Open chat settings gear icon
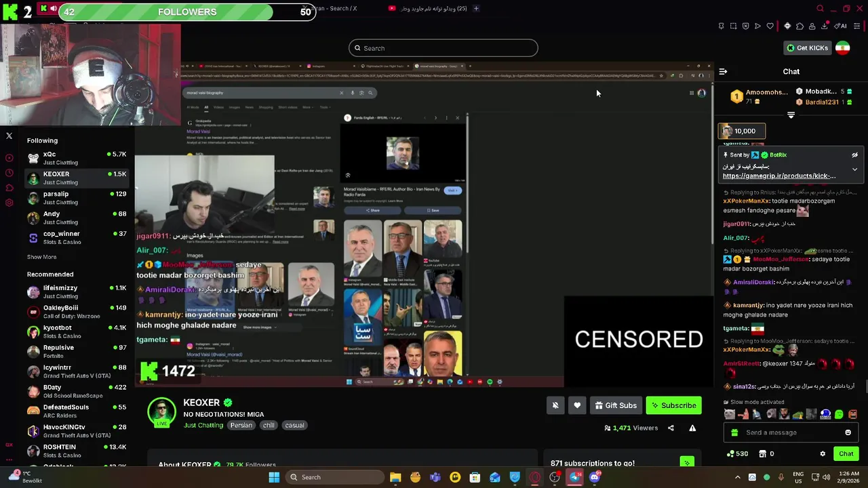Image resolution: width=868 pixels, height=488 pixels. (x=823, y=453)
